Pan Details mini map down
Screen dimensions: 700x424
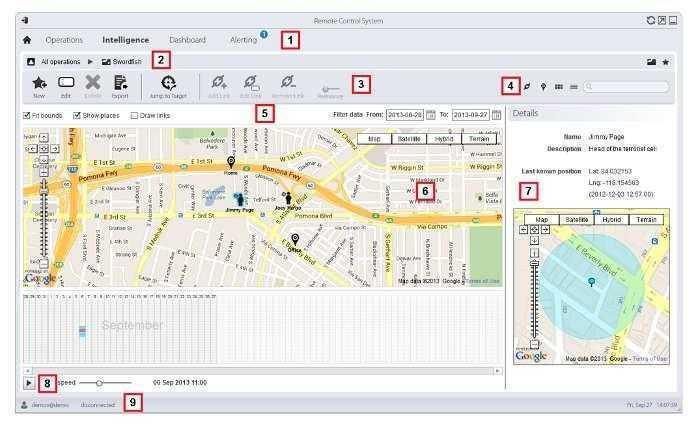pyautogui.click(x=534, y=240)
